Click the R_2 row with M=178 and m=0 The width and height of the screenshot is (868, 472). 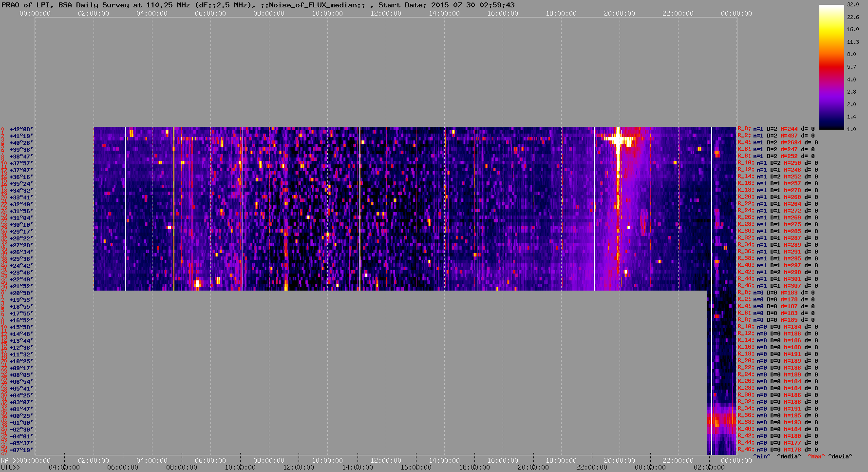pos(776,299)
